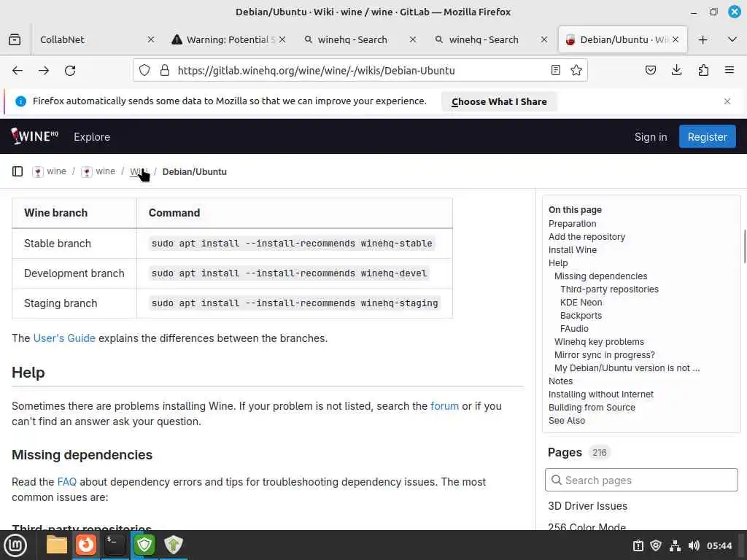
Task: Go forward to the next page
Action: click(44, 71)
